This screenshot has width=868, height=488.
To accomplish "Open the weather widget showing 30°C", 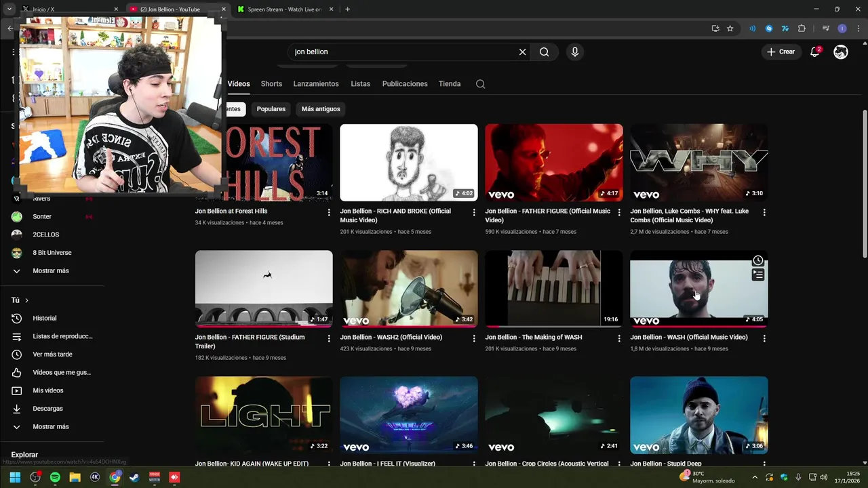I will click(707, 477).
